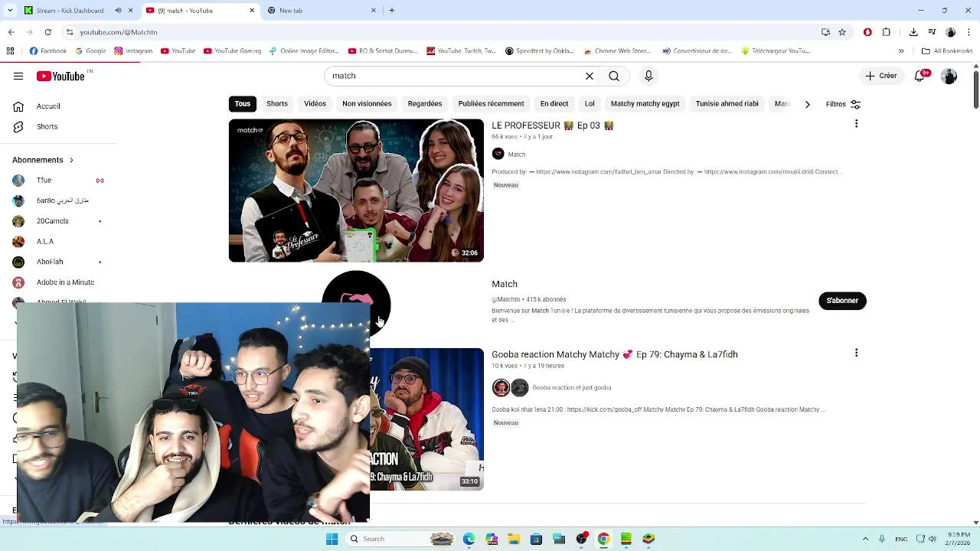Select the Tunisie ahmed riabi chip
Image resolution: width=980 pixels, height=551 pixels.
click(727, 104)
